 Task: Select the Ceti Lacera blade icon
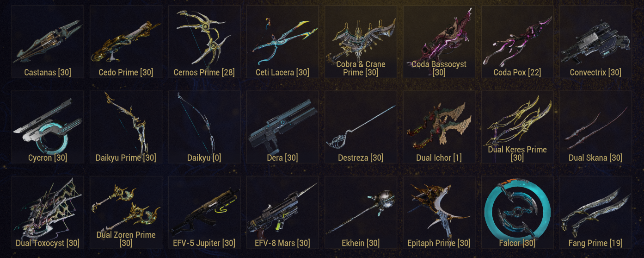click(x=282, y=42)
